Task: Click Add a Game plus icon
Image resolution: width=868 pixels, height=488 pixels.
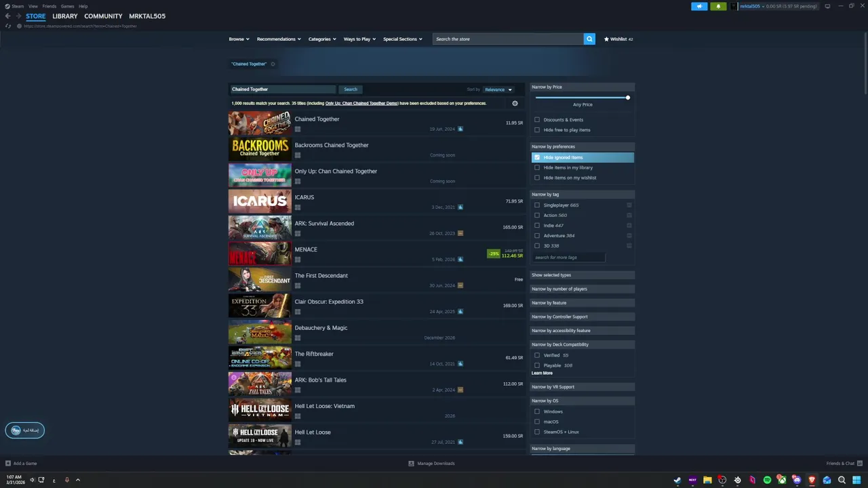Action: pos(8,464)
